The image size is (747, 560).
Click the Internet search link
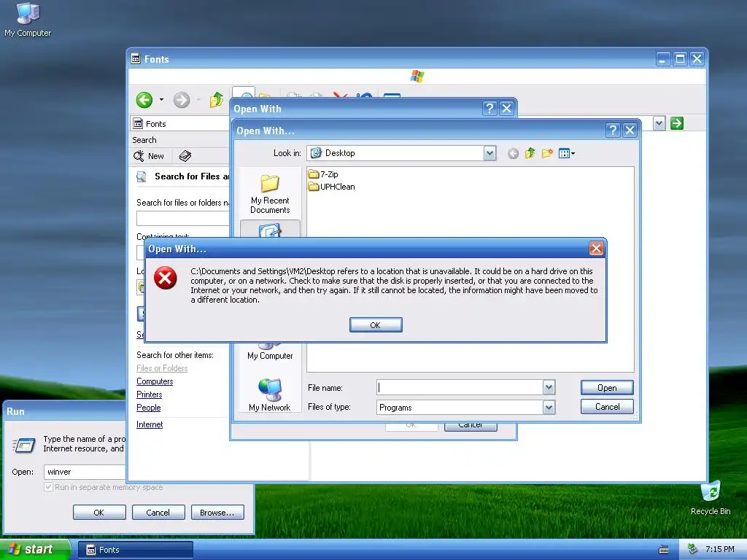pyautogui.click(x=149, y=424)
